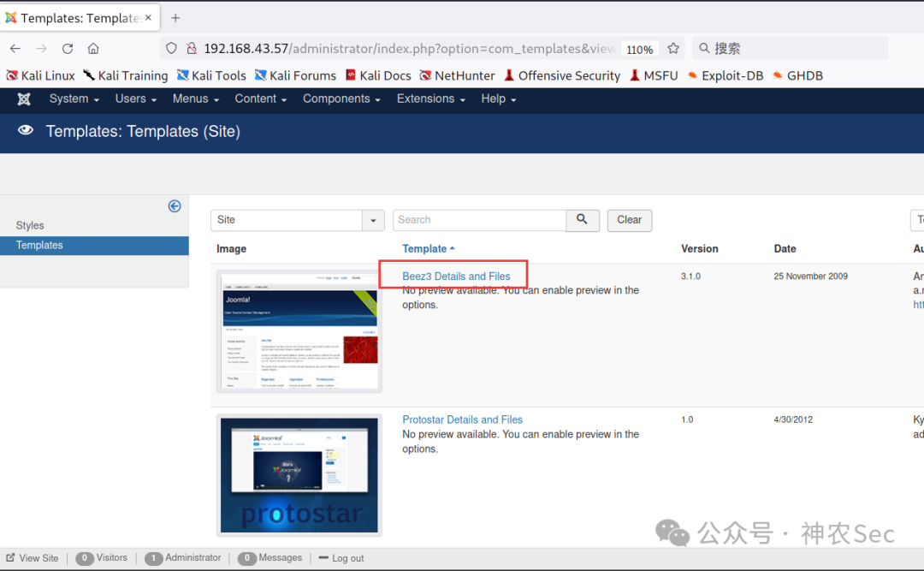Click the Date column header
The height and width of the screenshot is (571, 924).
785,249
